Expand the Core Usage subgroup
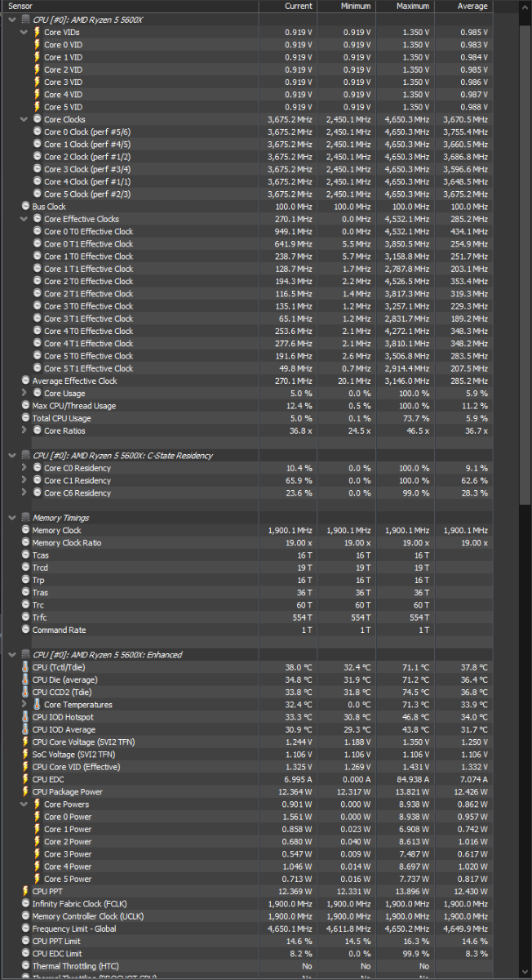This screenshot has height=980, width=532. 24,394
